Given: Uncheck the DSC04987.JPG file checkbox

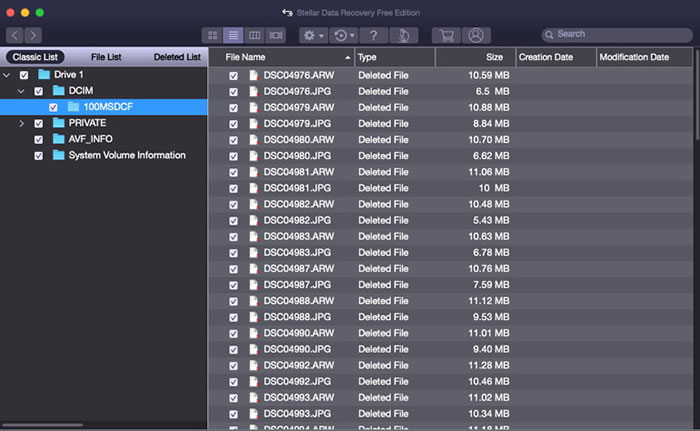Looking at the screenshot, I should tap(234, 284).
